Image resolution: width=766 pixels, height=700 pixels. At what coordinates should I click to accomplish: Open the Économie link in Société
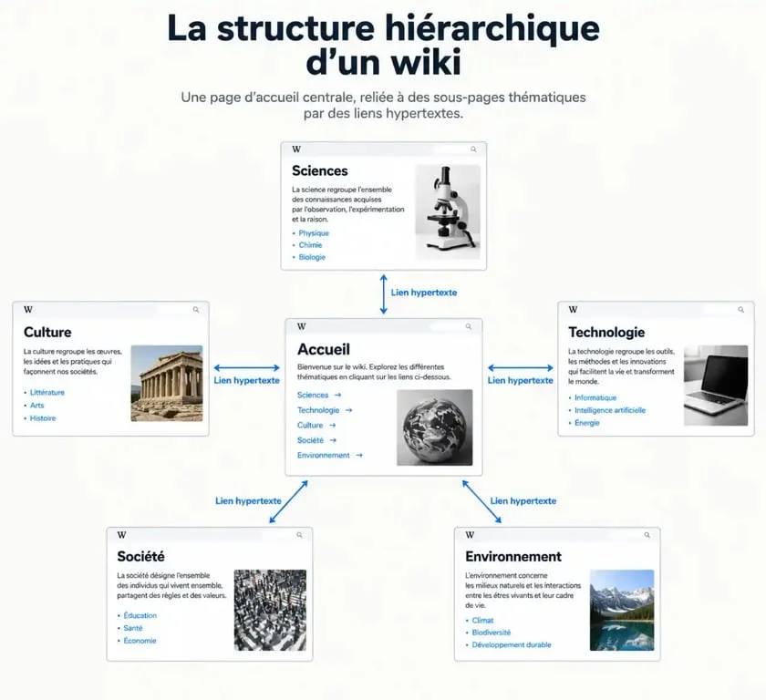pos(140,641)
